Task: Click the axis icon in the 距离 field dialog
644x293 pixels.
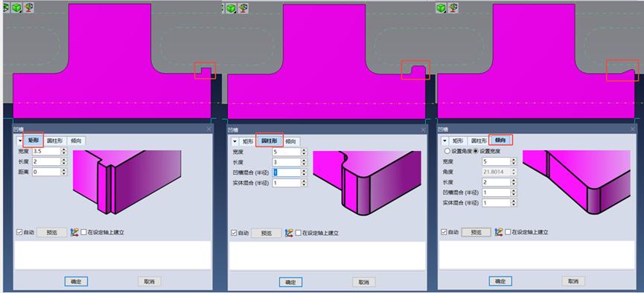Action: tap(74, 232)
